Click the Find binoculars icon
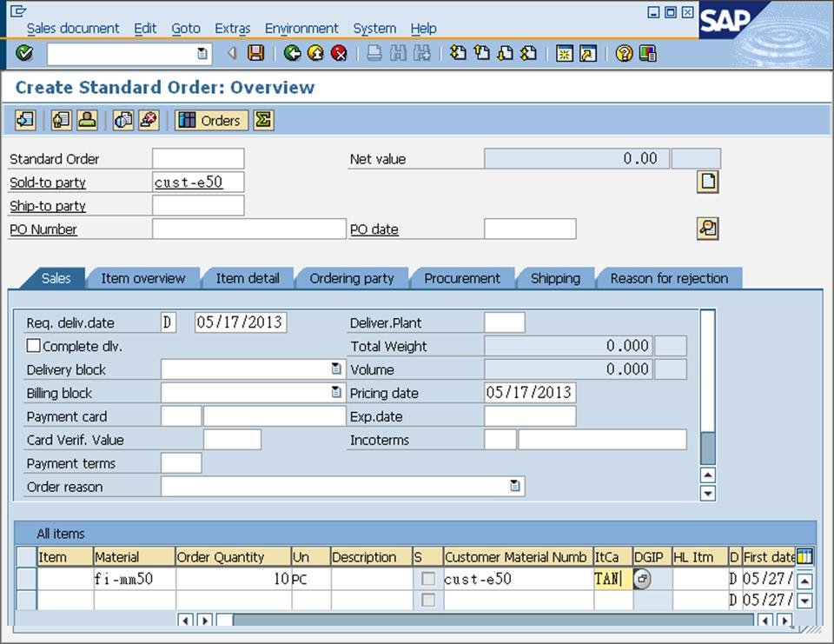 [398, 53]
